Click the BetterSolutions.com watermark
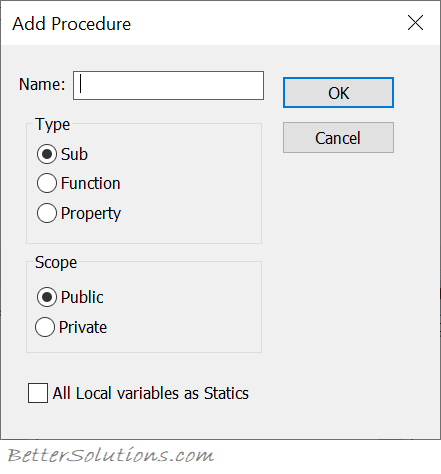Viewport: 441px width, 474px height. click(110, 455)
